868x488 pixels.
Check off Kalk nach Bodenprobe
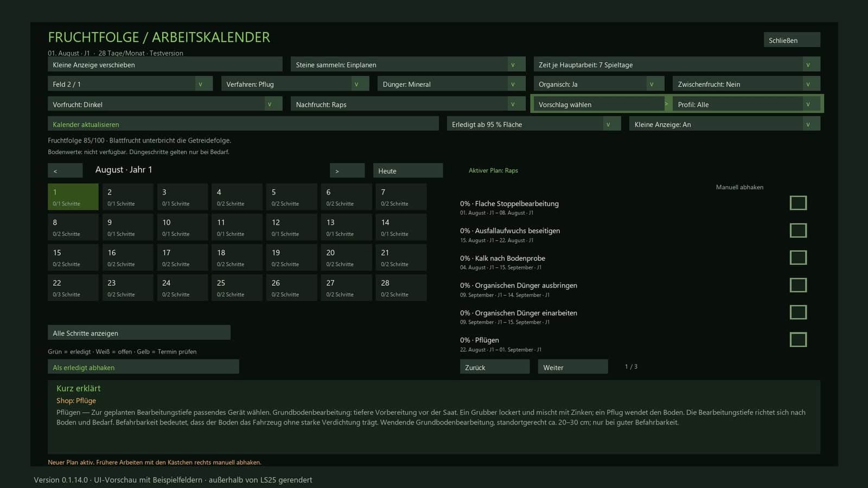click(x=798, y=258)
